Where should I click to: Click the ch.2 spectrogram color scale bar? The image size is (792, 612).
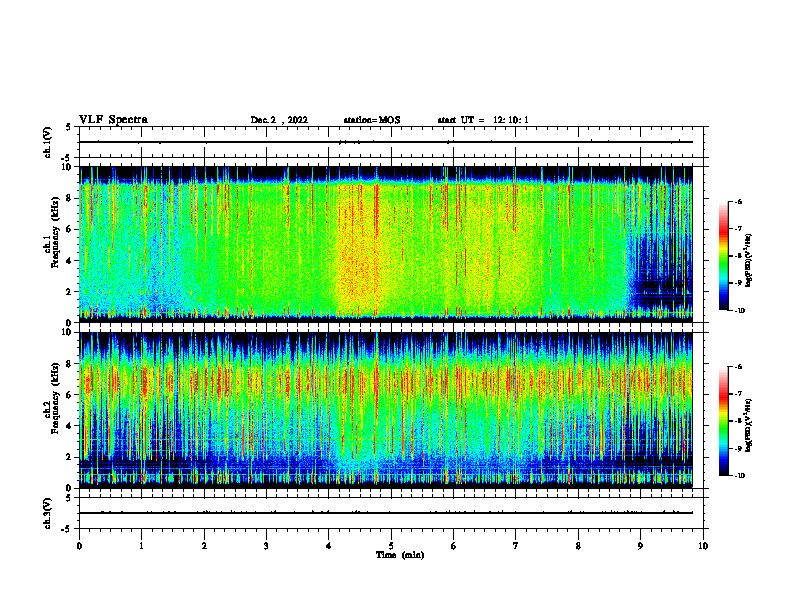(723, 421)
